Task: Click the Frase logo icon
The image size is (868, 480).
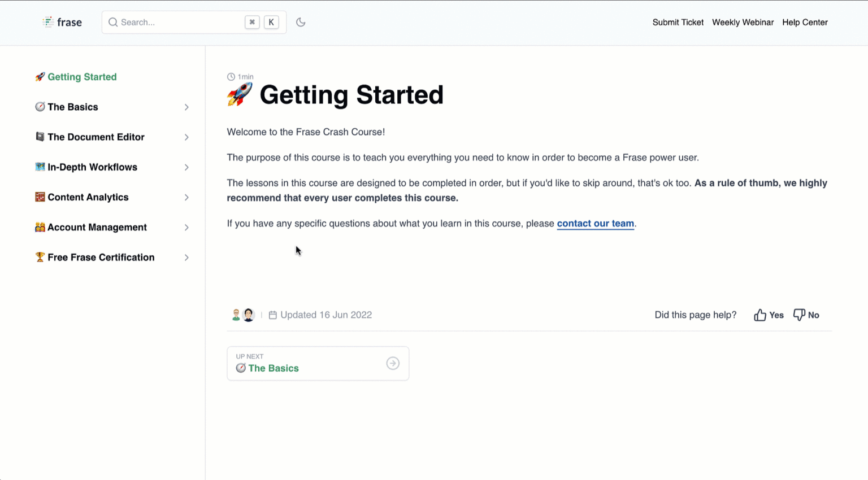Action: coord(48,22)
